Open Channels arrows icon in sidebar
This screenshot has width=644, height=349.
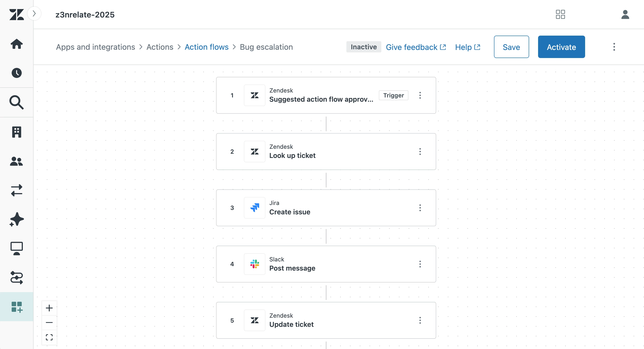tap(17, 190)
